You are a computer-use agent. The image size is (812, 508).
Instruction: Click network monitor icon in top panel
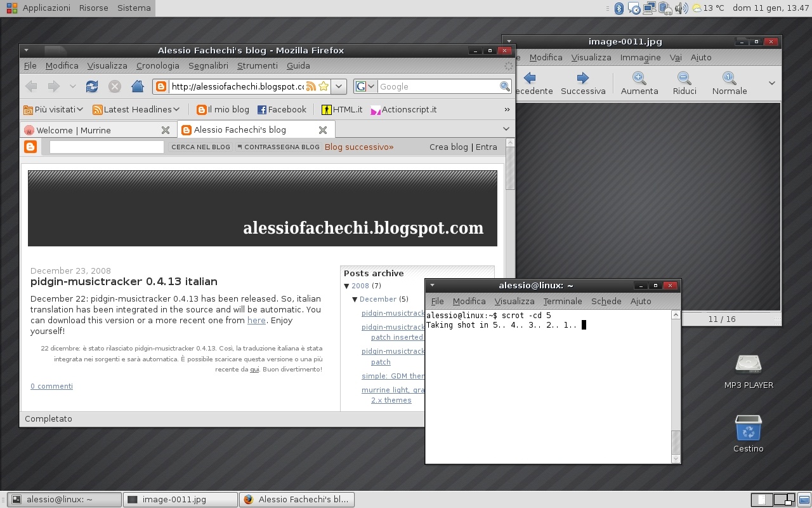pos(649,8)
